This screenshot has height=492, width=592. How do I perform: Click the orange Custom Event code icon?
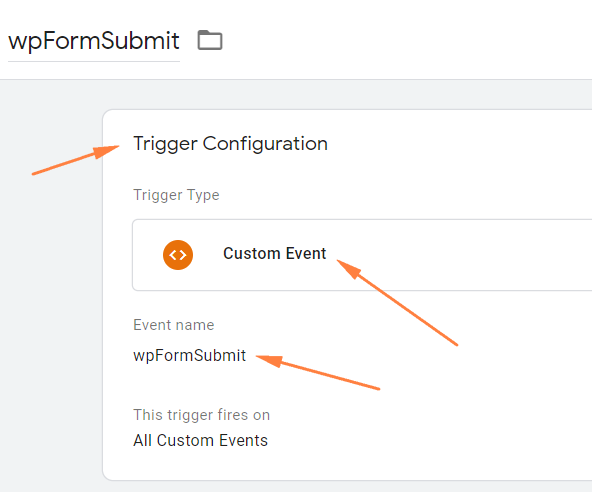pos(178,255)
